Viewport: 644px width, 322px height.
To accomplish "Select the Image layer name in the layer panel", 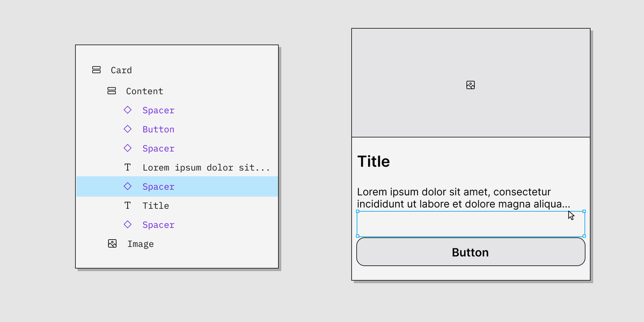I will (x=141, y=244).
